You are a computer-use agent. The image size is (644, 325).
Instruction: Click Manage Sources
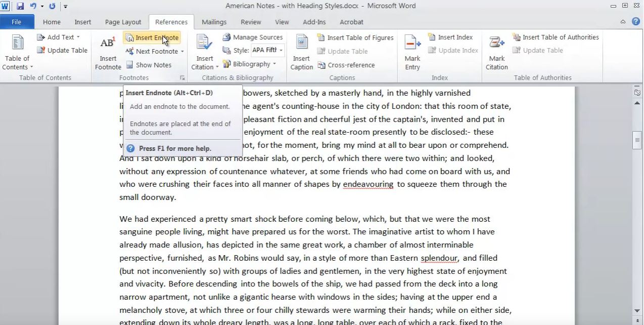[x=252, y=37]
